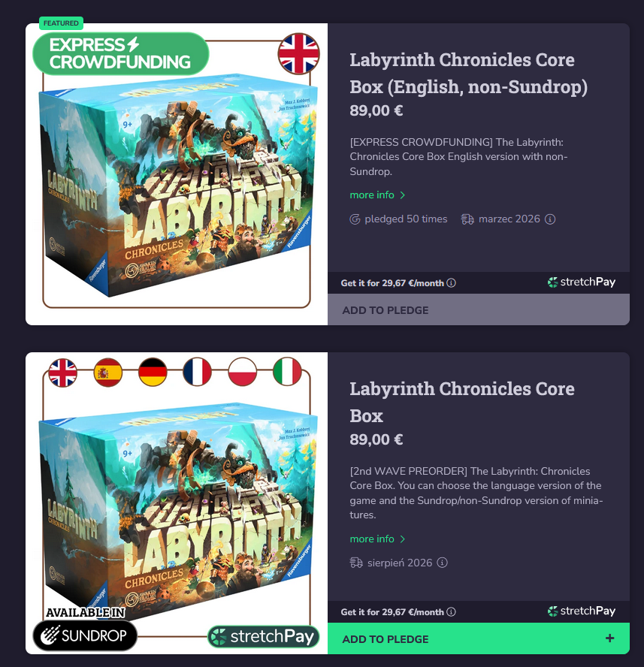Viewport: 644px width, 667px height.
Task: Click the plus icon on green pledge button
Action: point(610,638)
